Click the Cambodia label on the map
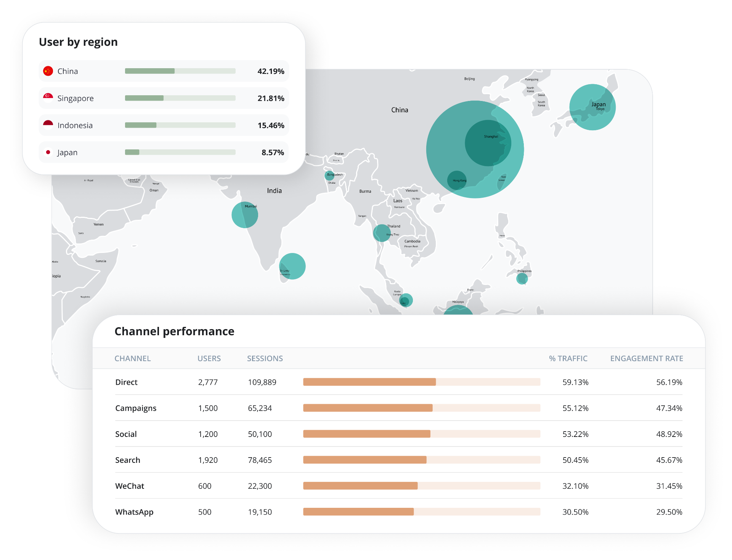The image size is (732, 560). (x=412, y=241)
